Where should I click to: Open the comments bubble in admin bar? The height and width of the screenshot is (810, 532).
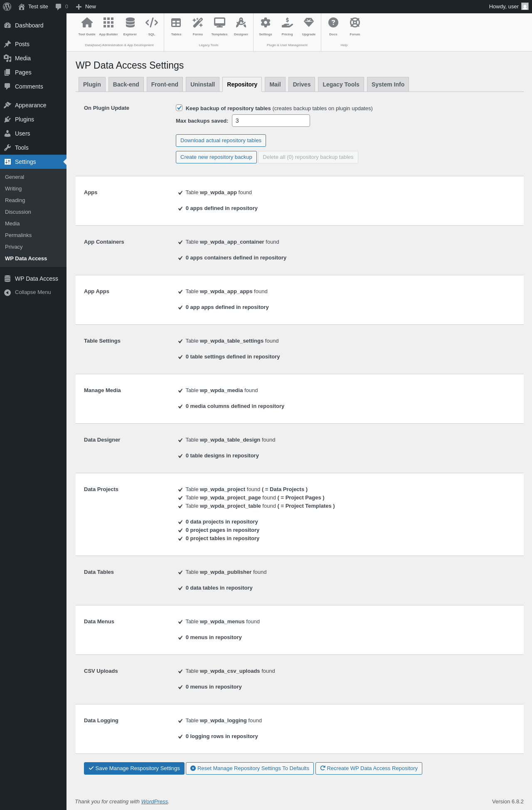point(62,7)
